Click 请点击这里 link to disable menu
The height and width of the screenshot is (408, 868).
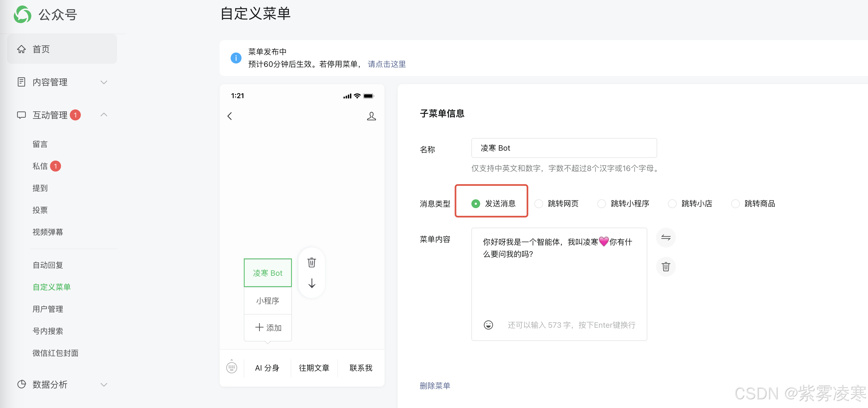[x=386, y=64]
